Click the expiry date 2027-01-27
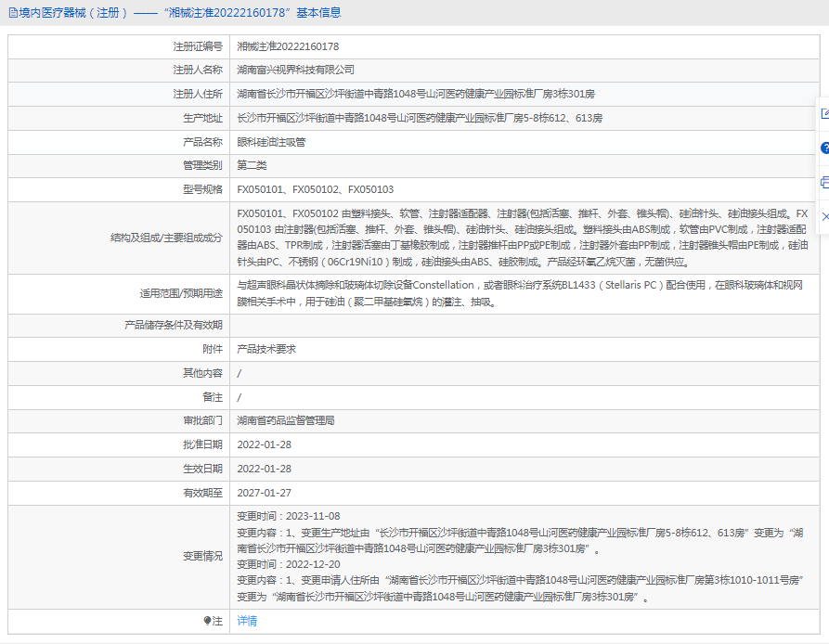Screen dimensions: 829x644 264,493
